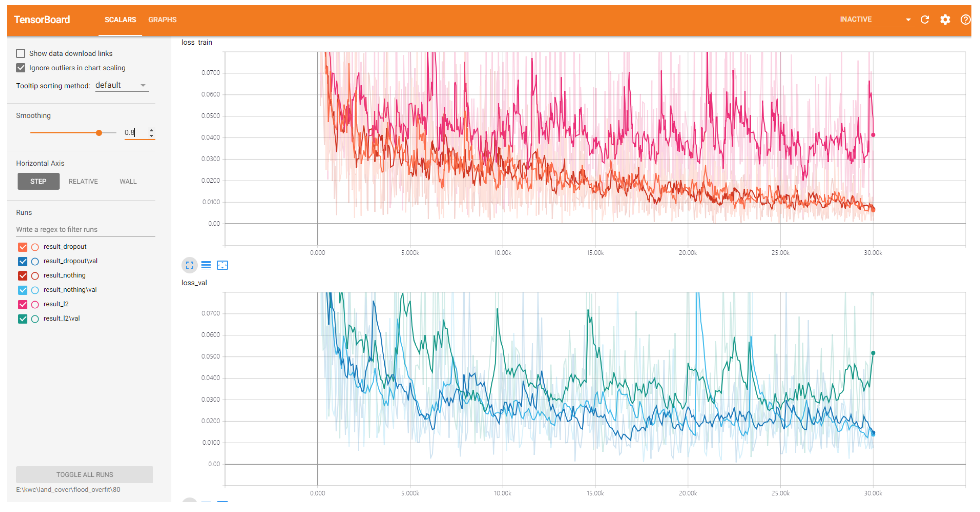Click the runs regex filter field
Screen dimensions: 980x512
point(85,229)
